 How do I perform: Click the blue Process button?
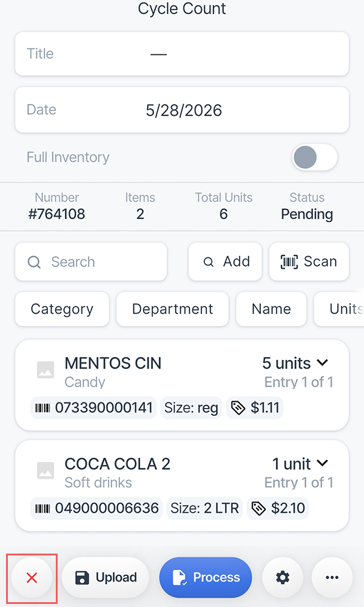pyautogui.click(x=206, y=578)
